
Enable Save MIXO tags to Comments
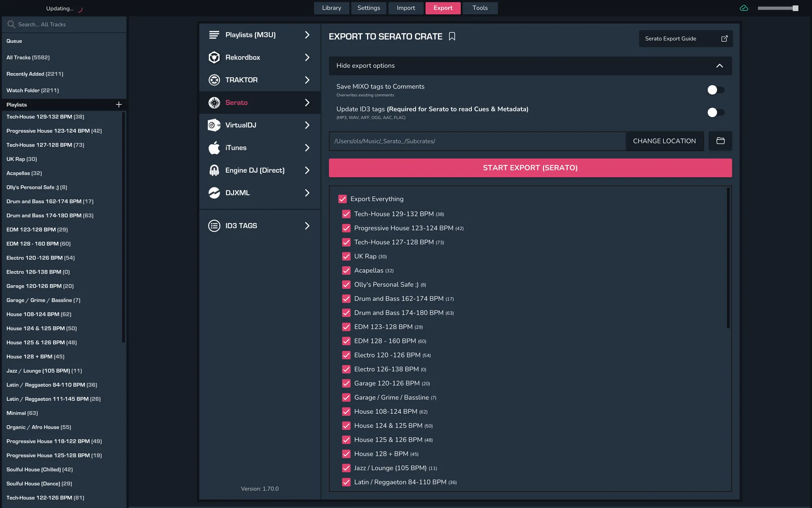pyautogui.click(x=715, y=90)
